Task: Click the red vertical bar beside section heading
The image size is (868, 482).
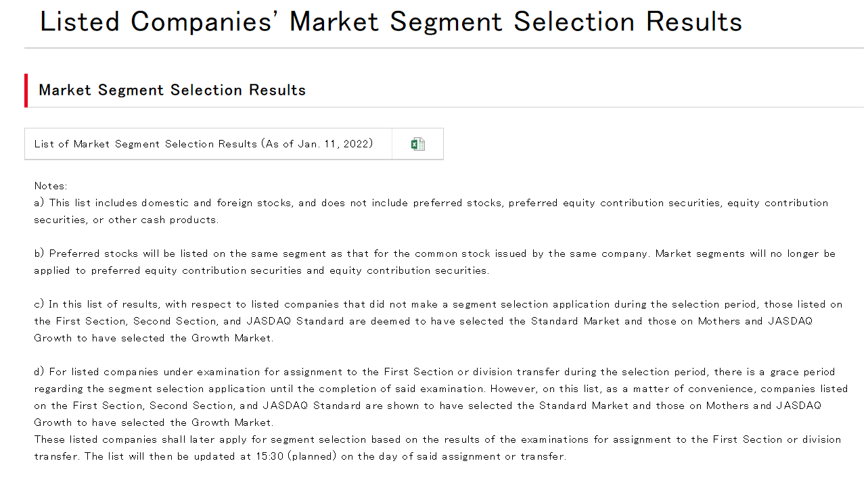Action: [26, 91]
